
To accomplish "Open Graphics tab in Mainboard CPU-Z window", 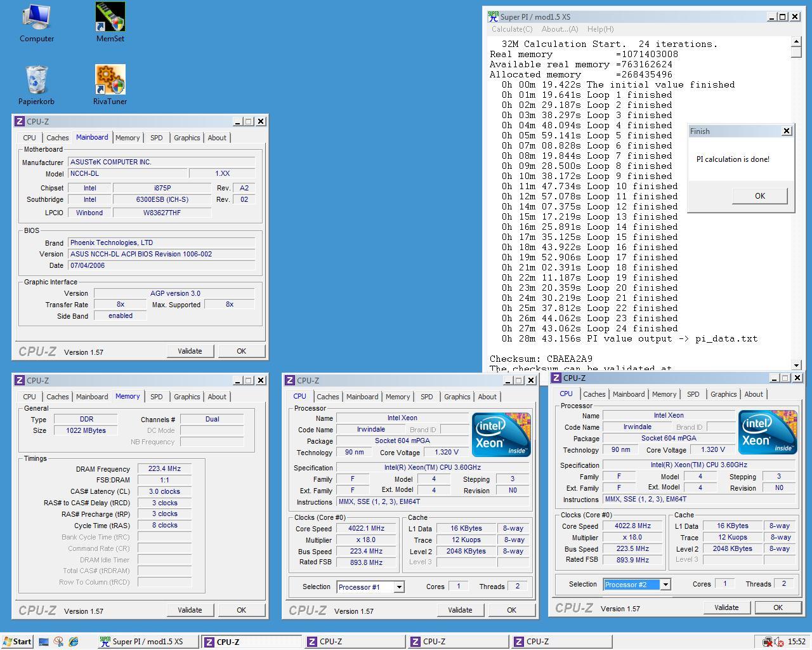I will (x=187, y=138).
